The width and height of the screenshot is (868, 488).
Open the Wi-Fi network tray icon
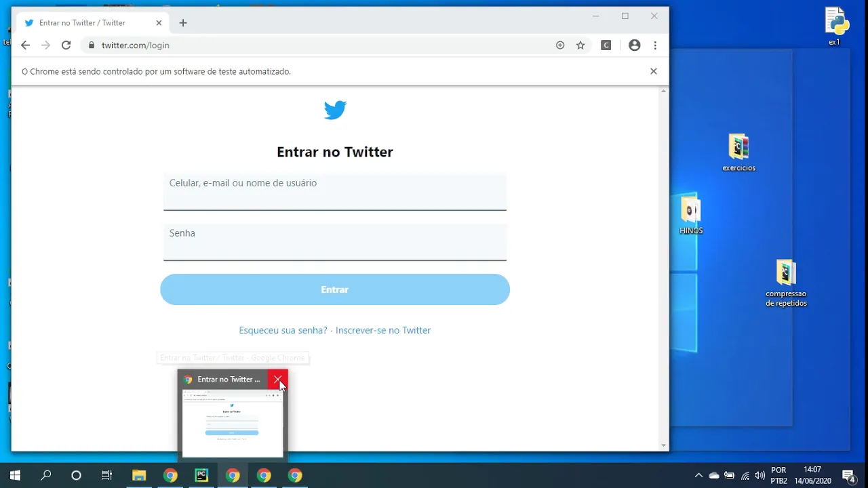(x=745, y=476)
